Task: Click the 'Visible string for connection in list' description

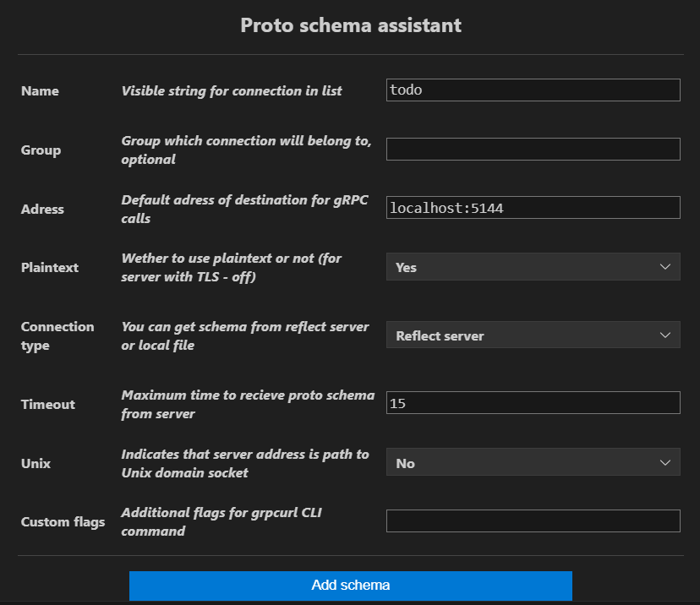Action: pyautogui.click(x=232, y=91)
